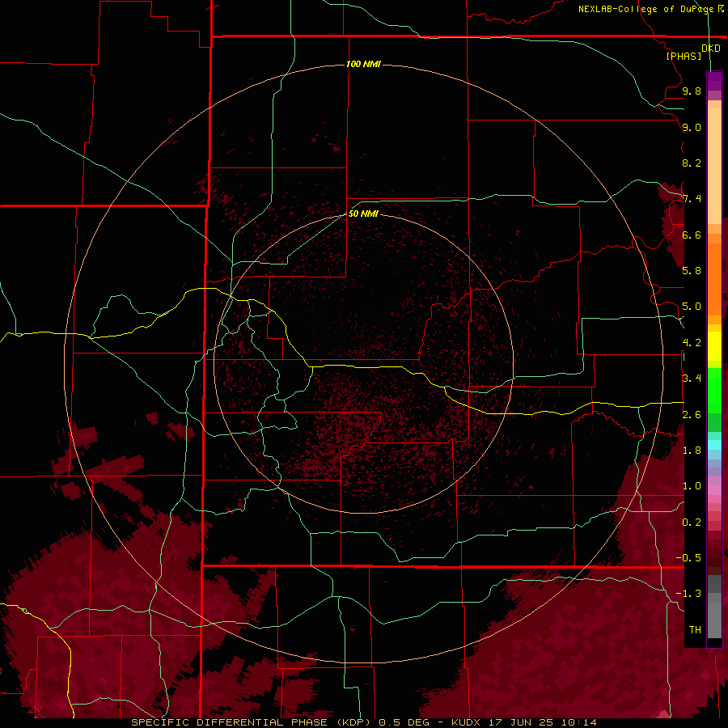728x728 pixels.
Task: Click the 17 JUN 25 date text
Action: (x=522, y=722)
